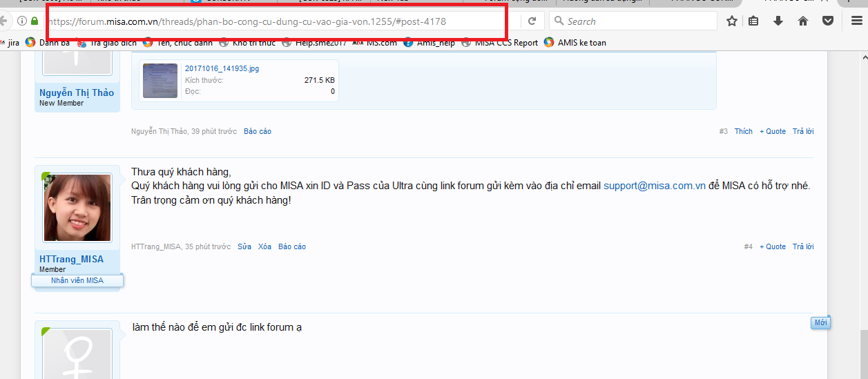868x379 pixels.
Task: Reply to post #3 via Trả lời
Action: 803,131
